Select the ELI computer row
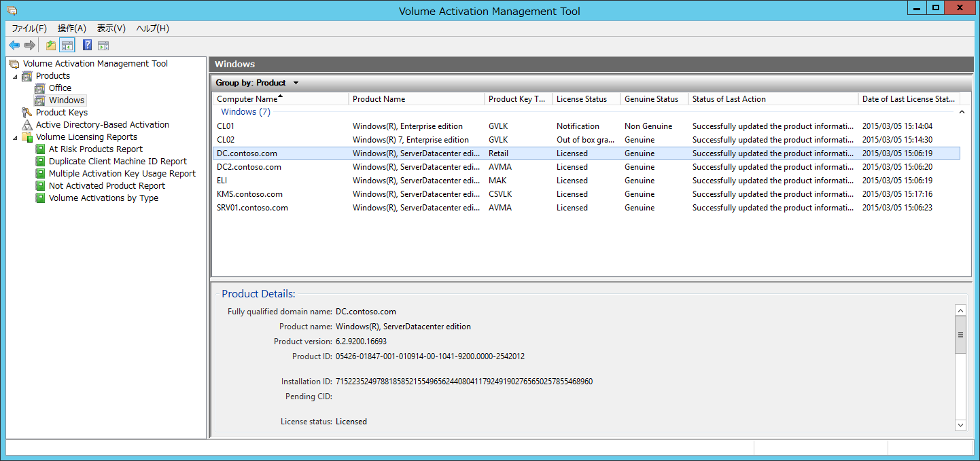Screen dimensions: 980x461 coord(586,181)
